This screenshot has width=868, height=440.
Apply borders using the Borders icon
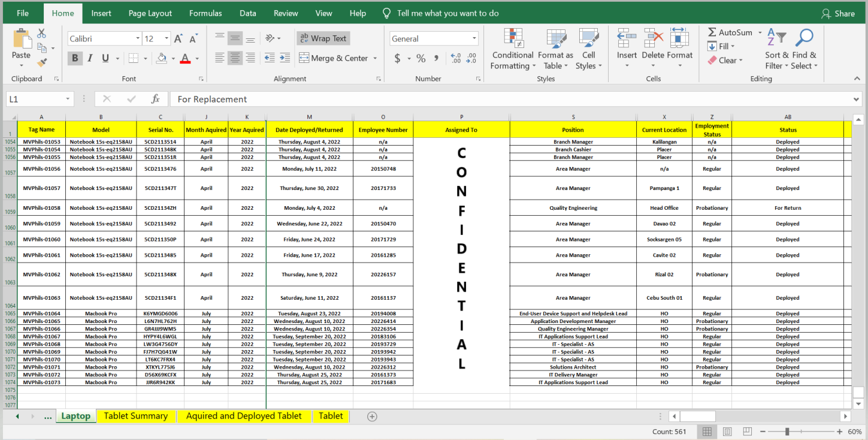pyautogui.click(x=132, y=58)
